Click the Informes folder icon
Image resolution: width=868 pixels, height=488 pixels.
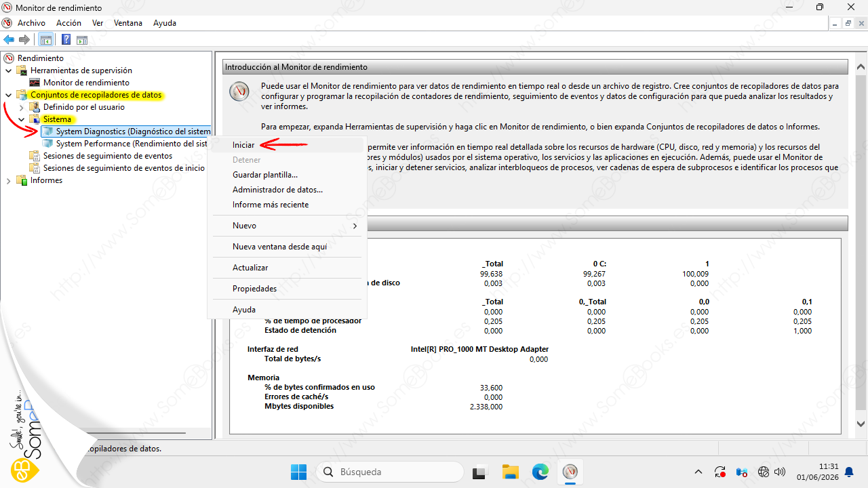coord(22,180)
